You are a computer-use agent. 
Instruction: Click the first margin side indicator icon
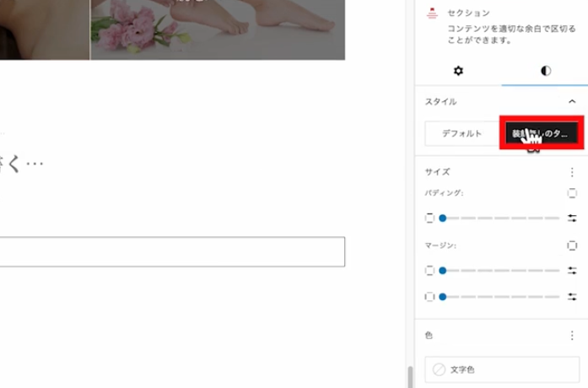[x=430, y=271]
